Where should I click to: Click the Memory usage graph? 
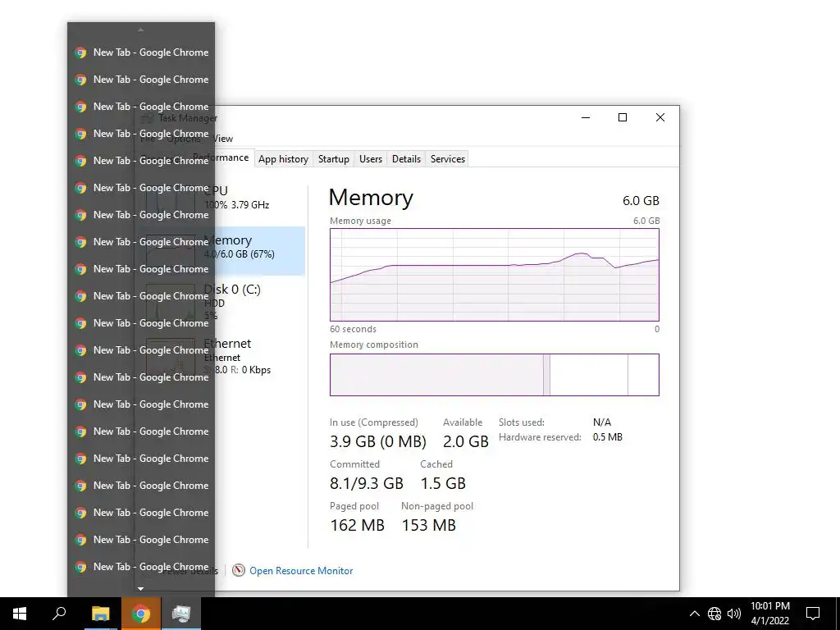tap(495, 275)
